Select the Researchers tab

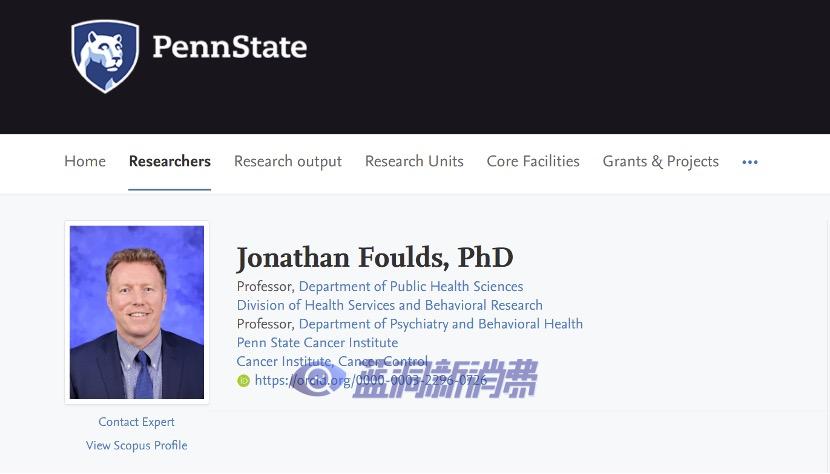[x=169, y=161]
